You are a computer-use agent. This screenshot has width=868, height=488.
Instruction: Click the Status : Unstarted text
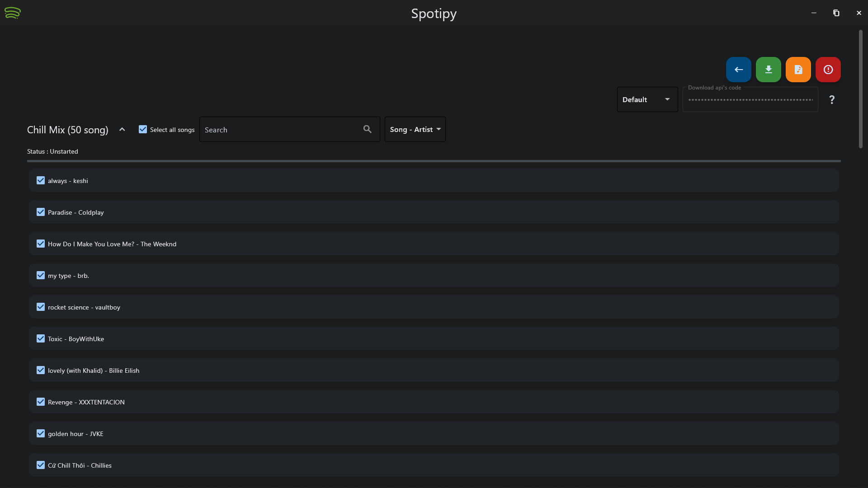(52, 151)
